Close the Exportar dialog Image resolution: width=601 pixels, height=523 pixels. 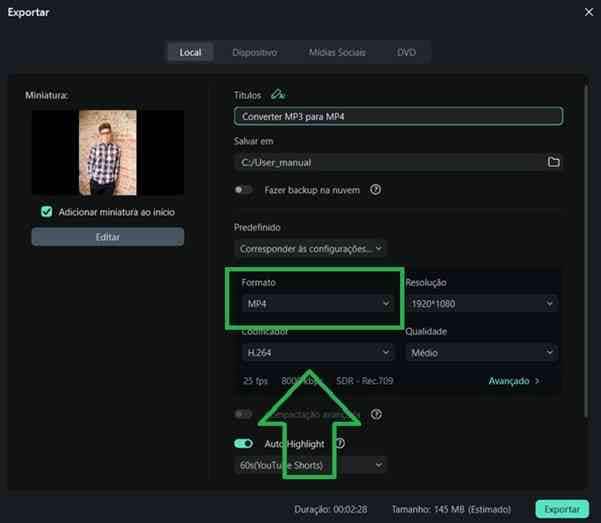(589, 12)
